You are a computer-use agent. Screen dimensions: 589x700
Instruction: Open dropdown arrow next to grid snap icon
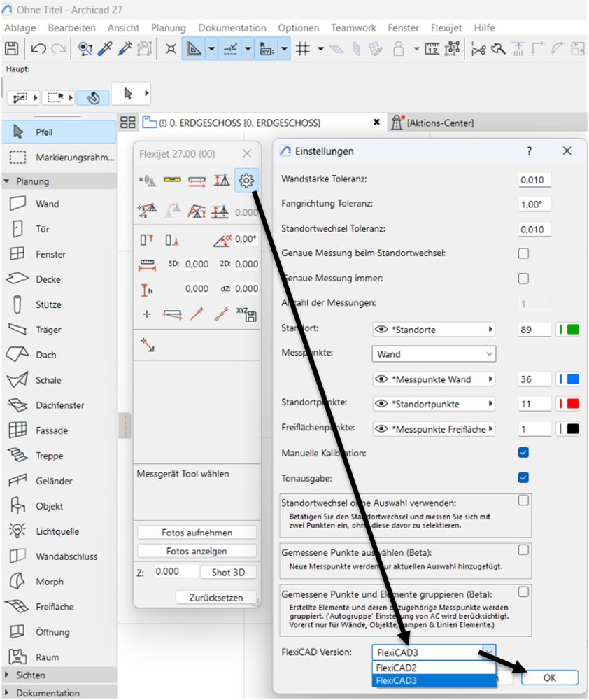pyautogui.click(x=320, y=48)
